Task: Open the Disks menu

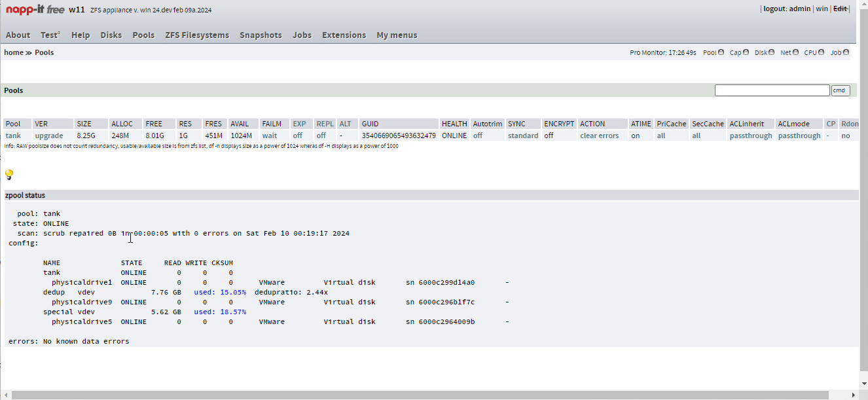Action: [x=111, y=35]
